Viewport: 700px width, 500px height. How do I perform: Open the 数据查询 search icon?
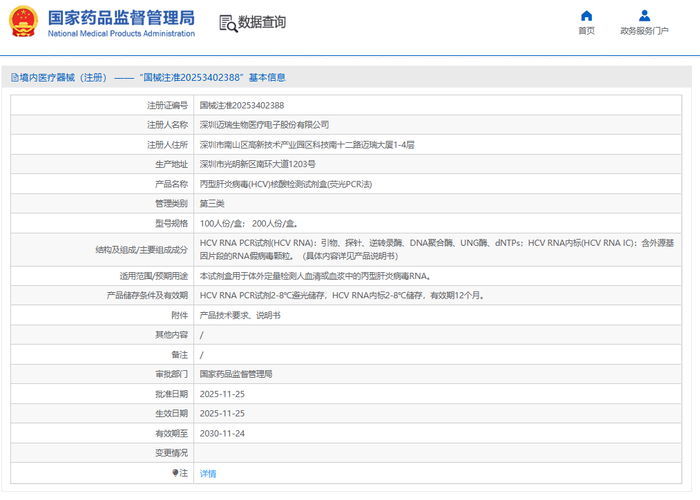click(x=227, y=23)
